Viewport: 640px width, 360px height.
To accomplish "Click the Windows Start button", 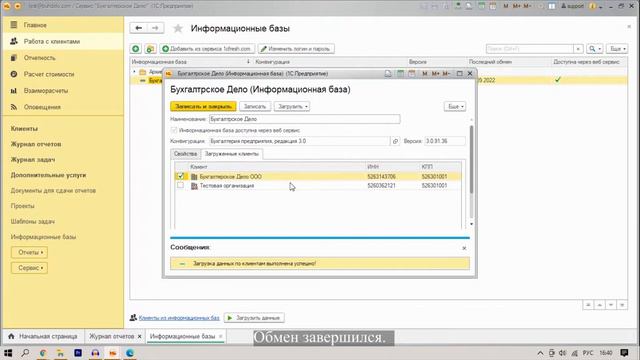I will coord(8,353).
